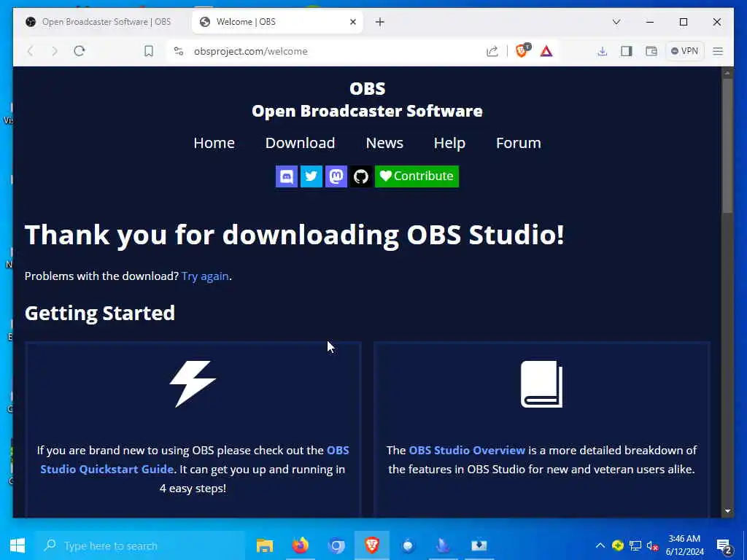Click the green Contribute button
This screenshot has width=747, height=560.
point(417,176)
